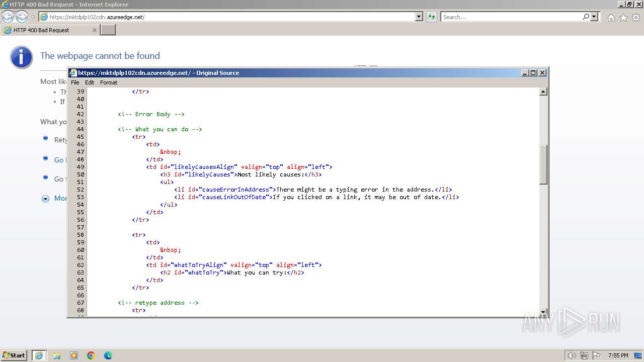
Task: Click the Original Source window title icon
Action: (73, 73)
